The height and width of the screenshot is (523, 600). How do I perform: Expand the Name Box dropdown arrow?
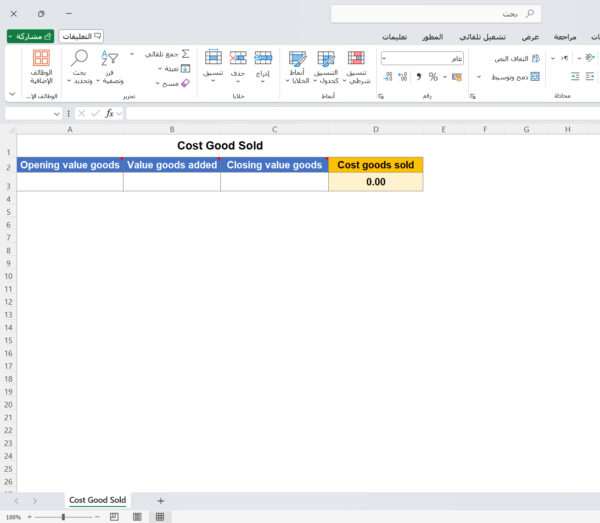pos(57,114)
